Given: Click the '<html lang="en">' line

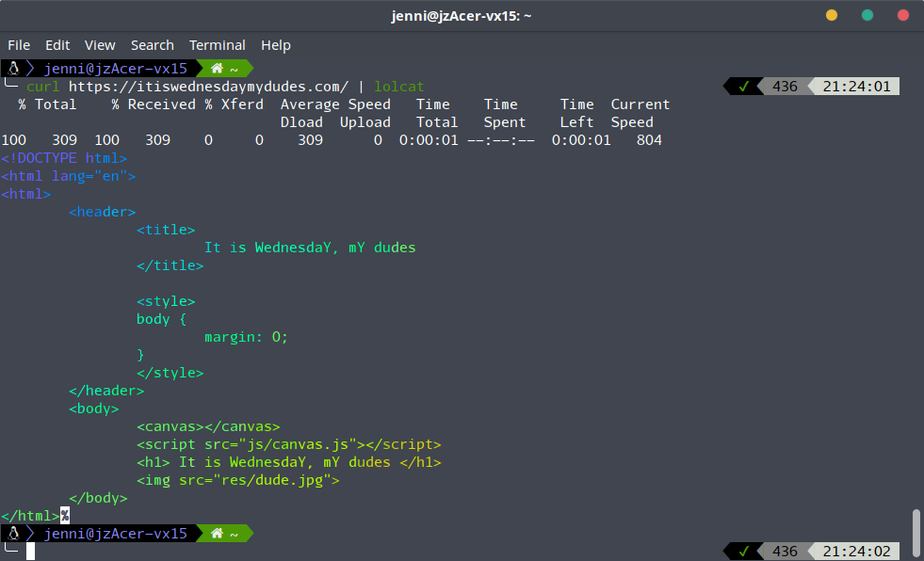Looking at the screenshot, I should pyautogui.click(x=69, y=176).
